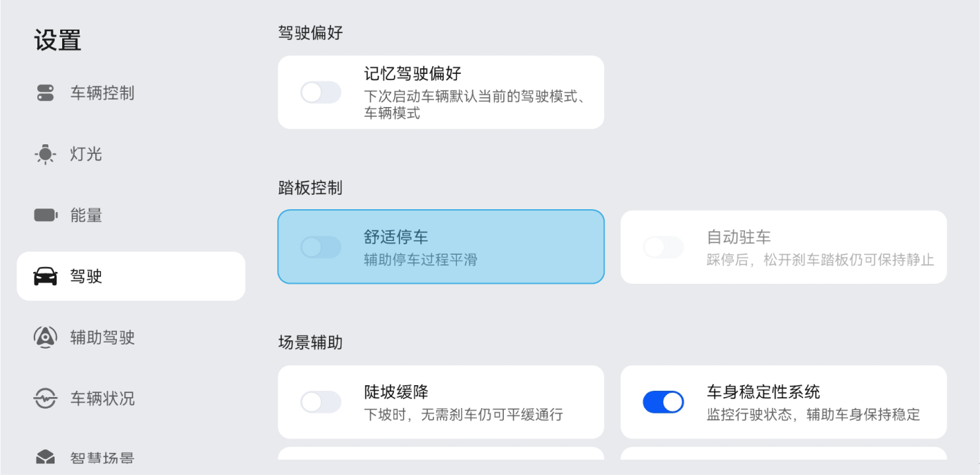The height and width of the screenshot is (475, 980).
Task: Click the driving car icon in sidebar
Action: click(x=46, y=277)
